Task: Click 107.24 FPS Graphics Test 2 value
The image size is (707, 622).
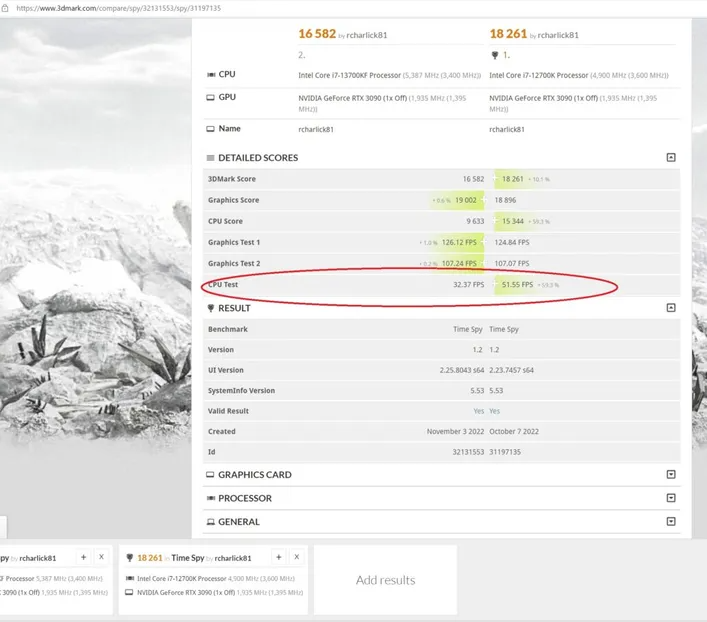Action: point(459,263)
